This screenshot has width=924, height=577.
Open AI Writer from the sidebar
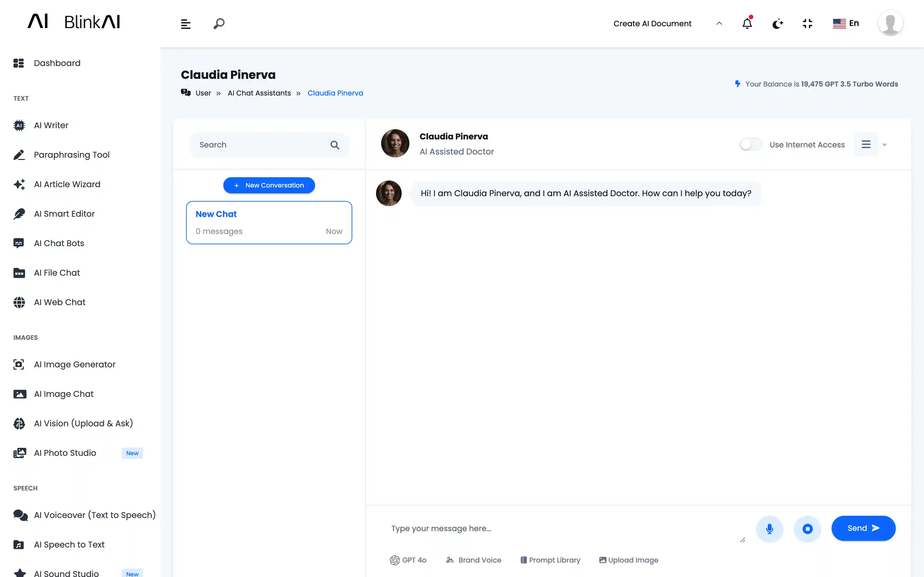click(x=51, y=125)
